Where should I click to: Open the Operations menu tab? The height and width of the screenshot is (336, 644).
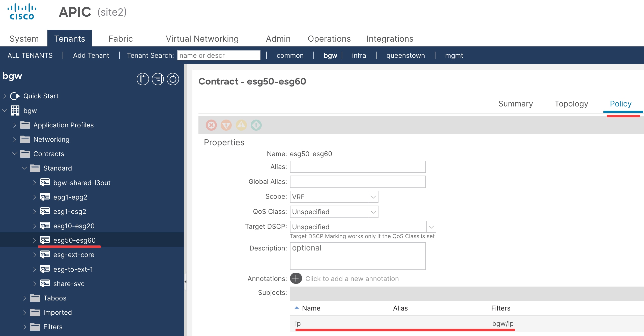[329, 39]
